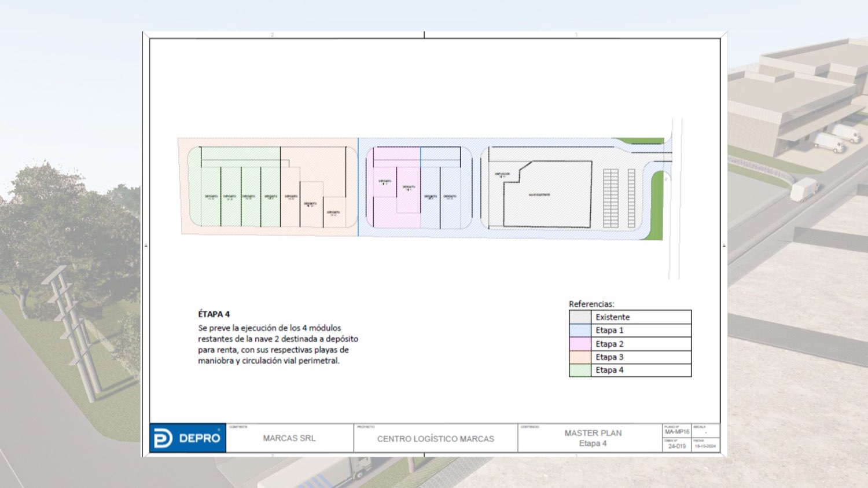
Task: Click the 24-019 work number field
Action: pos(677,445)
